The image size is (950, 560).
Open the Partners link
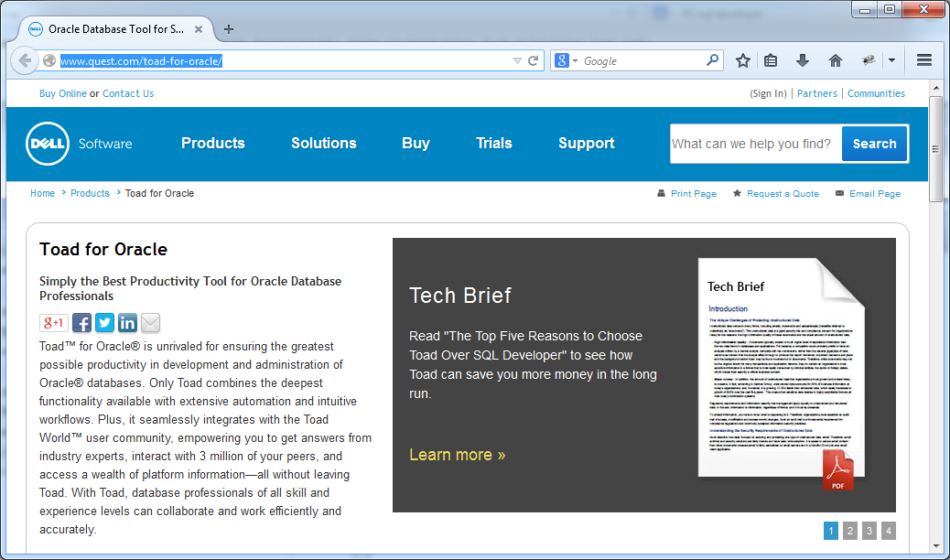pyautogui.click(x=816, y=93)
